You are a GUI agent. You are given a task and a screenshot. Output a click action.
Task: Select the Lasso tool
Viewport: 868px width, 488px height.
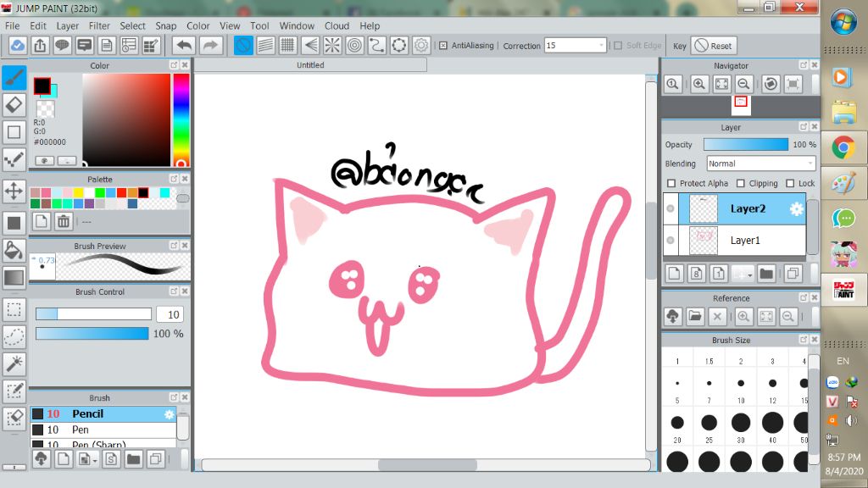point(14,335)
